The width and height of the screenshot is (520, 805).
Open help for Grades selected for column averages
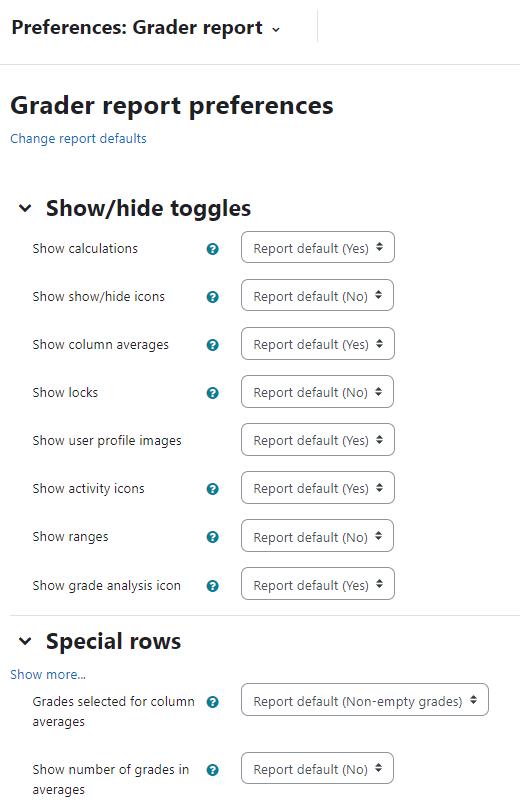click(213, 702)
